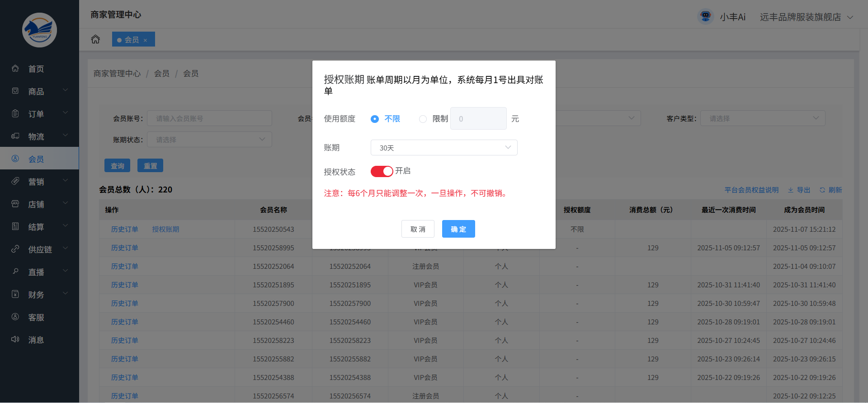This screenshot has width=868, height=403.
Task: Click the 小丰Ai robot avatar icon
Action: (705, 17)
